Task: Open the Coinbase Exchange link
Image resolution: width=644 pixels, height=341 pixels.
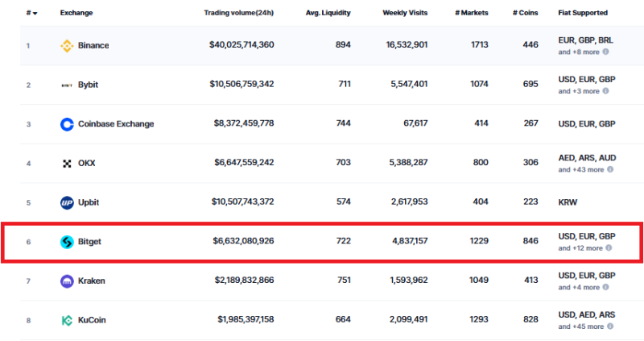Action: click(x=116, y=124)
